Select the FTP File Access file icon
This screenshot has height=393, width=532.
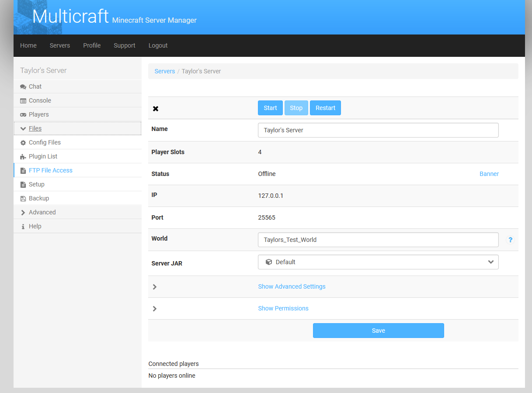click(x=23, y=170)
